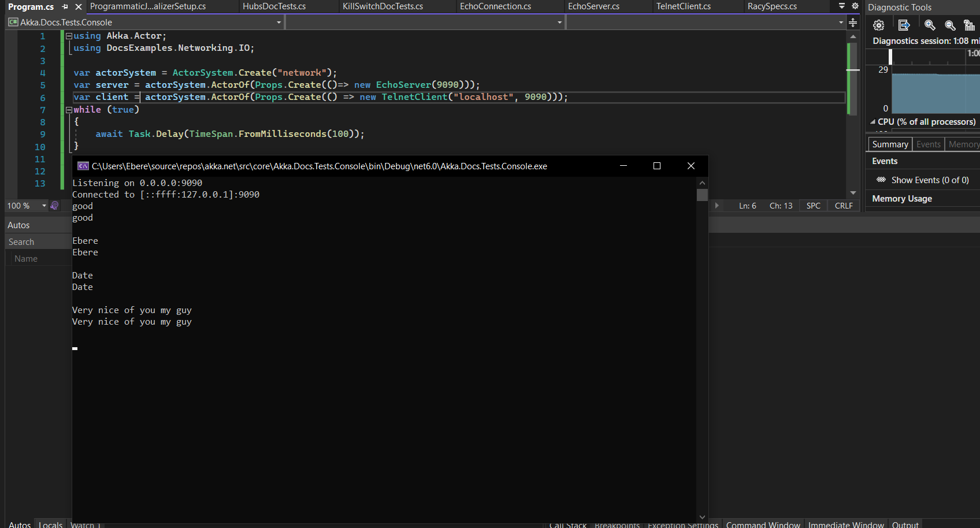Click the console scroll up arrow
The width and height of the screenshot is (980, 528).
[x=702, y=183]
